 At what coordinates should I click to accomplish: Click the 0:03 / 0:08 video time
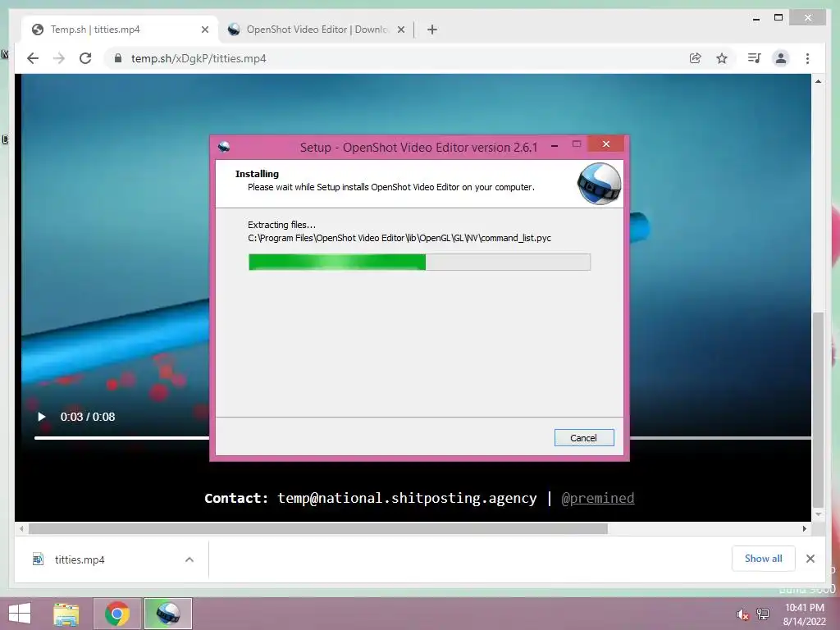coord(87,417)
